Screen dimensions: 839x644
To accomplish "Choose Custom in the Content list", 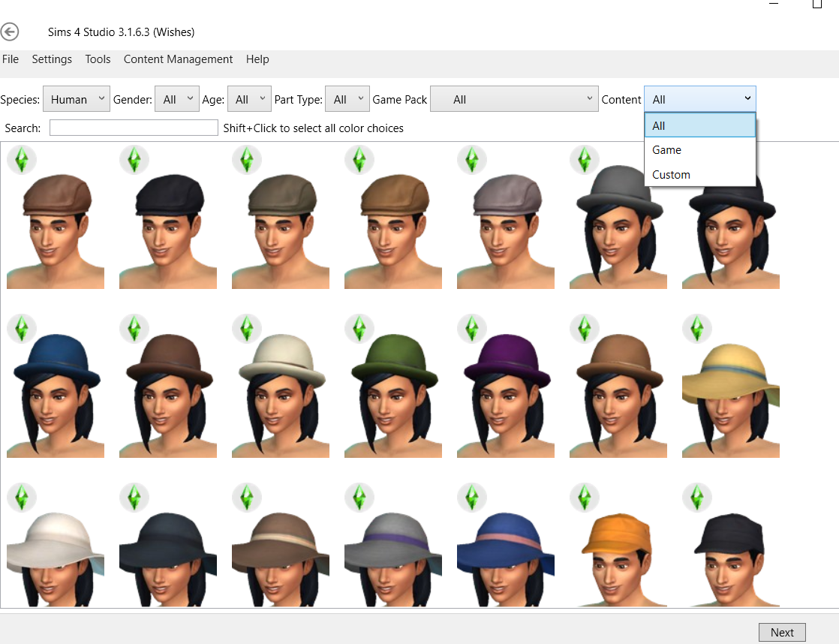I will pyautogui.click(x=700, y=175).
